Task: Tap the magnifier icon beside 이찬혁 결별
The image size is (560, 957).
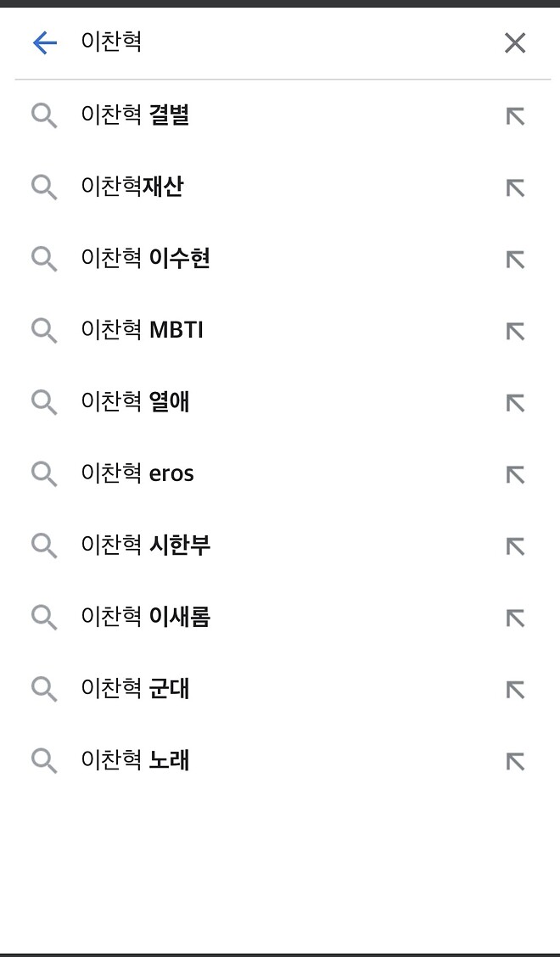Action: (x=44, y=115)
